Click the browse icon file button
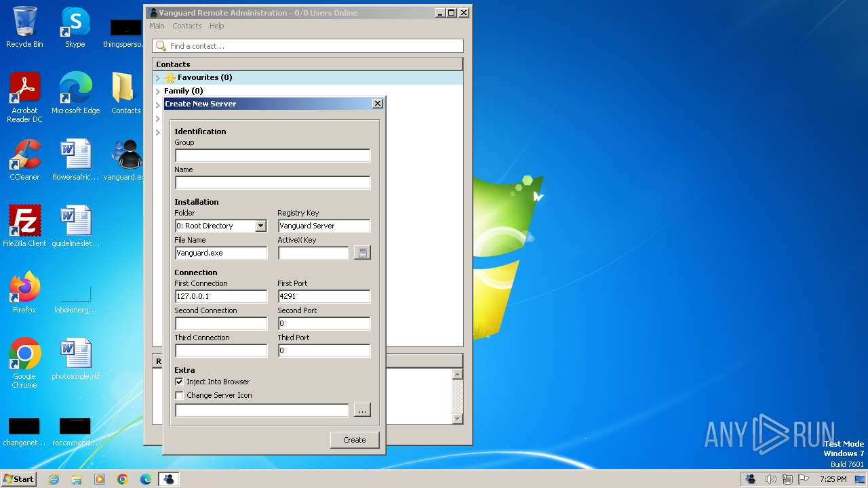Image resolution: width=868 pixels, height=488 pixels. pyautogui.click(x=362, y=410)
